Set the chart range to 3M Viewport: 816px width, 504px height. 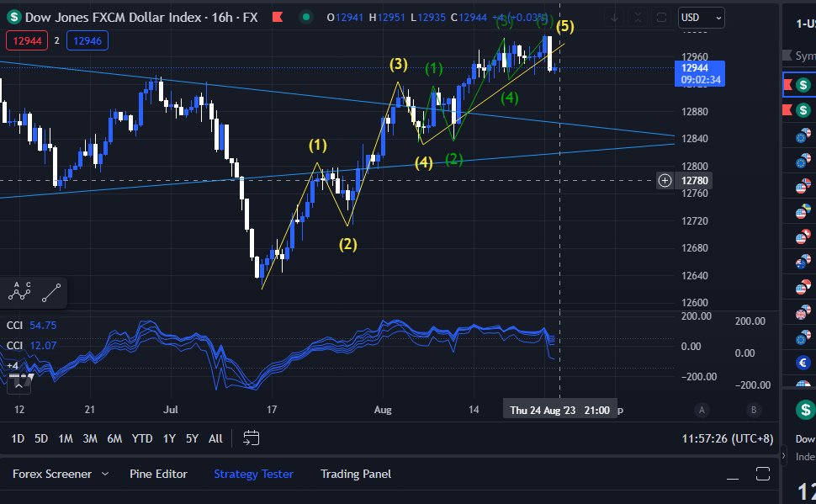click(x=90, y=438)
